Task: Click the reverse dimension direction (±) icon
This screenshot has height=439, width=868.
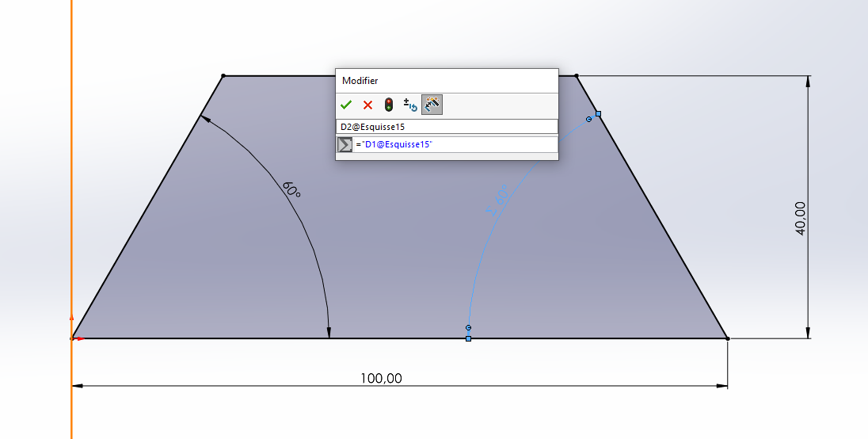Action: tap(410, 105)
